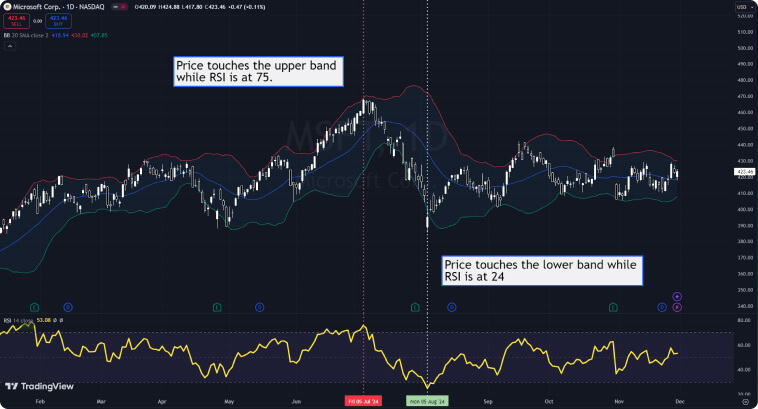Click the Sep label on the time axis
758x409 pixels.
pyautogui.click(x=488, y=401)
